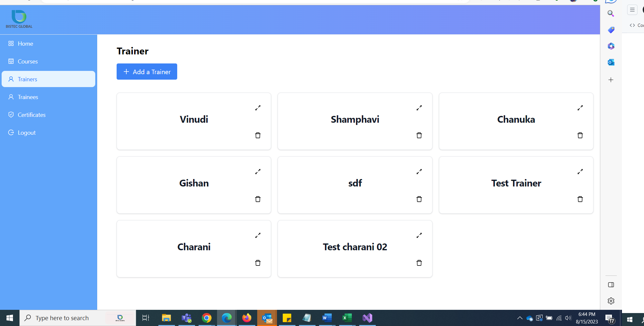Show hidden icons in the system tray
This screenshot has width=644, height=326.
coord(520,318)
